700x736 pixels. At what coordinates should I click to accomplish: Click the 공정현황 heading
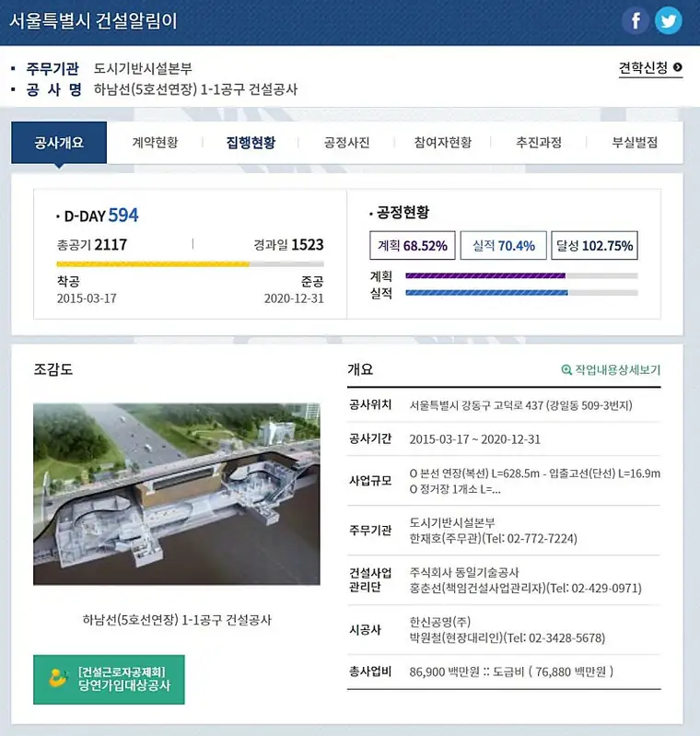coord(402,212)
